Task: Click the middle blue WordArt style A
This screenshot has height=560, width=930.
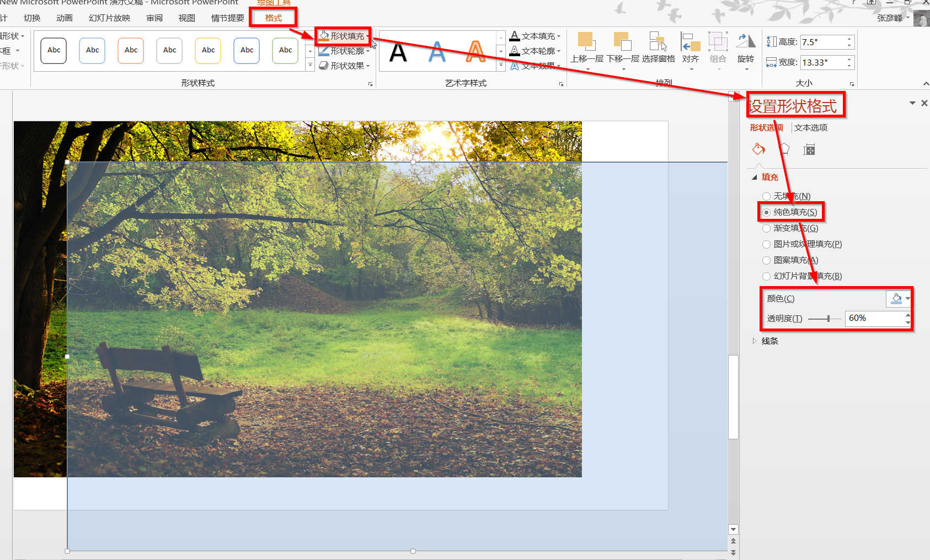Action: point(437,52)
